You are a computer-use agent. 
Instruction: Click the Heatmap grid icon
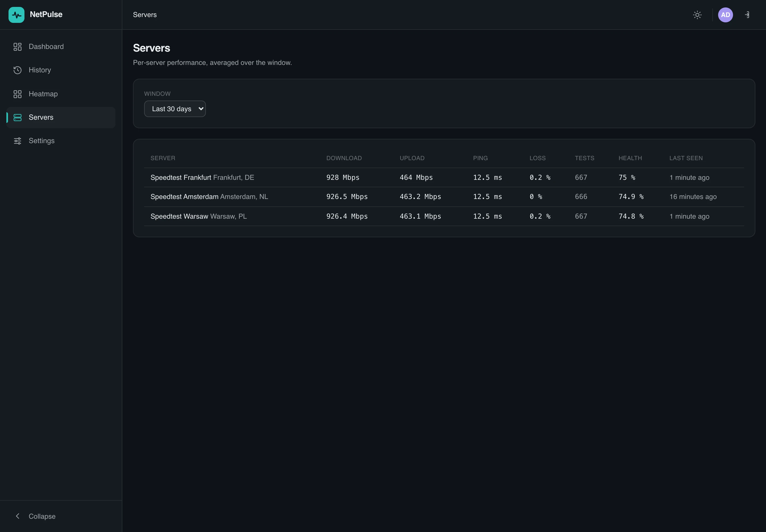point(17,94)
